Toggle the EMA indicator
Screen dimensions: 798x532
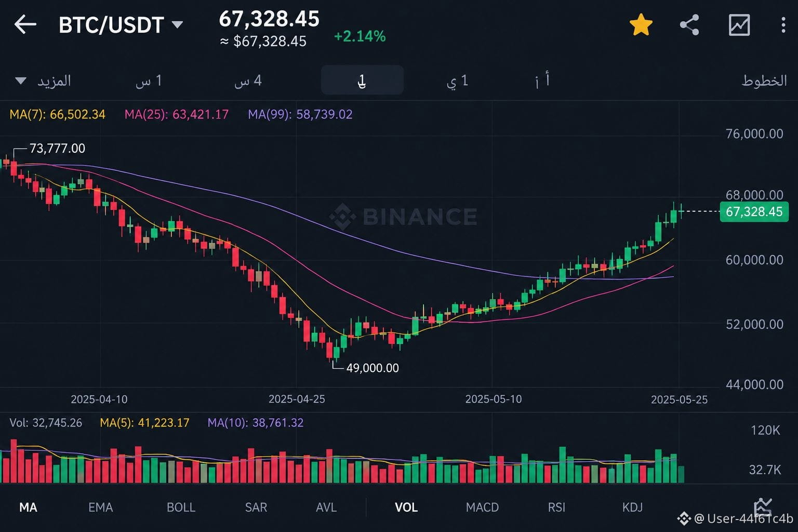point(100,507)
